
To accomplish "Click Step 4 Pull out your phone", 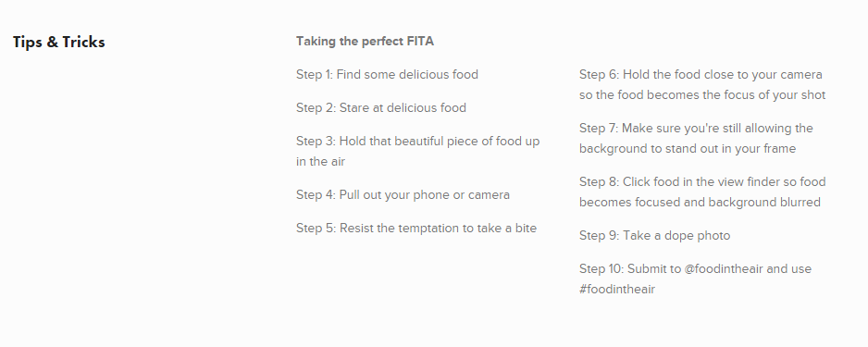I will (x=403, y=195).
